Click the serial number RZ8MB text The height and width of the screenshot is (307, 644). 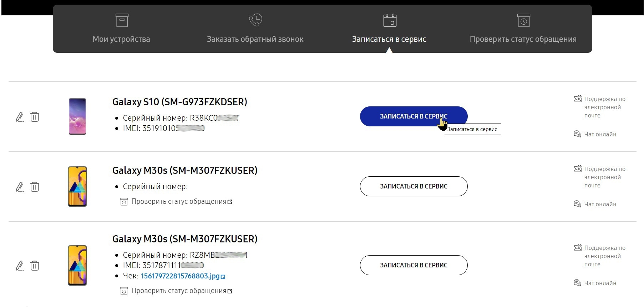coord(185,255)
